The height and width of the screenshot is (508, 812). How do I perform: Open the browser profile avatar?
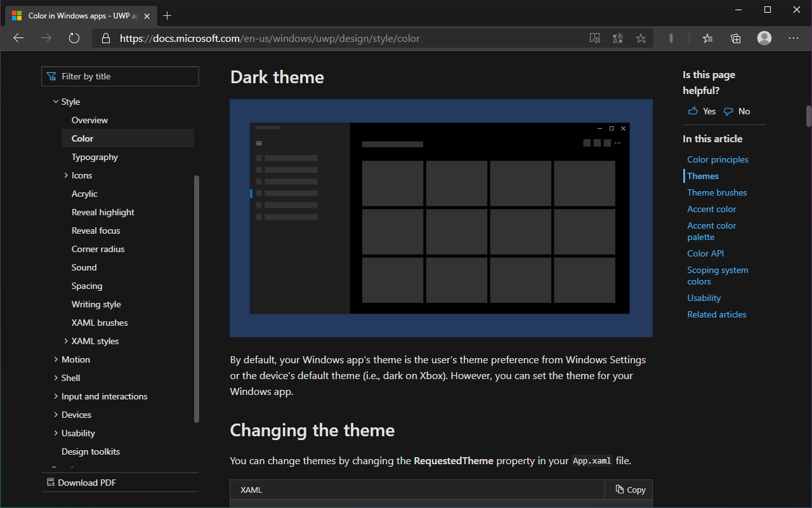tap(764, 38)
